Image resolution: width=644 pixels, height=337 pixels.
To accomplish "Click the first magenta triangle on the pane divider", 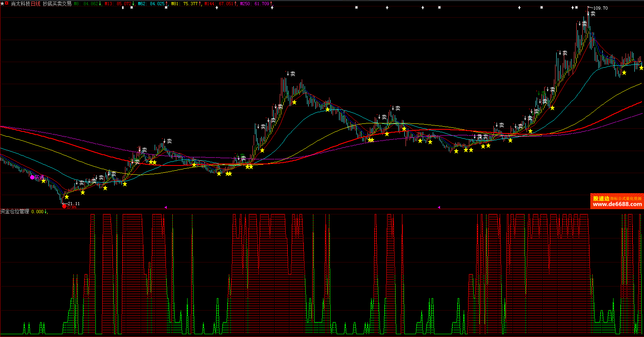I will pyautogui.click(x=166, y=207).
